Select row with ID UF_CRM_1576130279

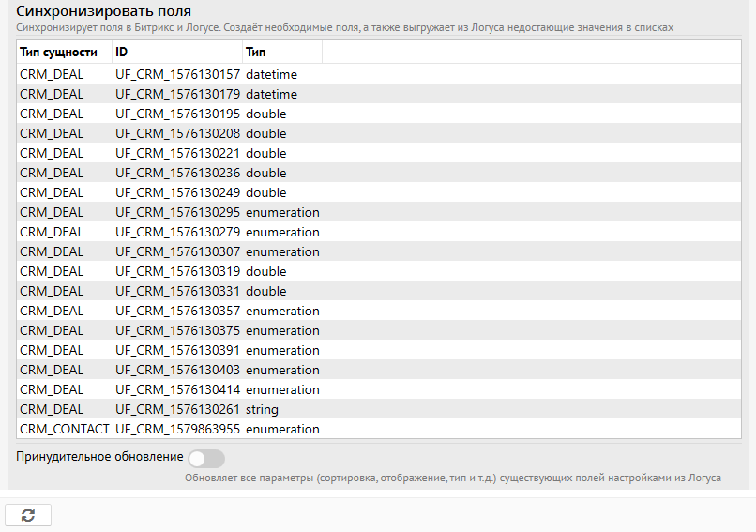tap(178, 232)
